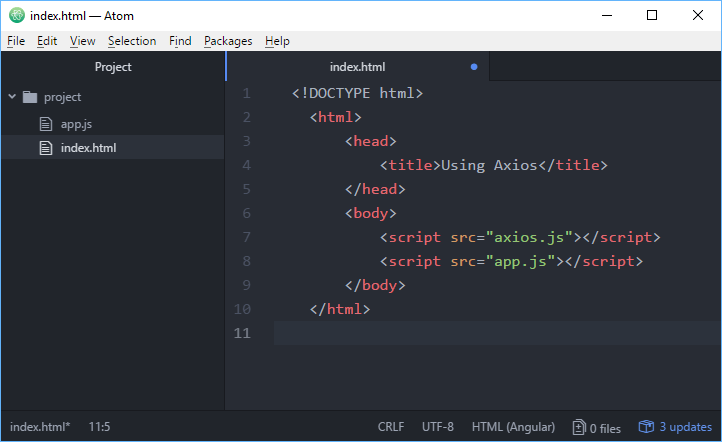Open the File menu
The image size is (722, 442).
click(16, 41)
